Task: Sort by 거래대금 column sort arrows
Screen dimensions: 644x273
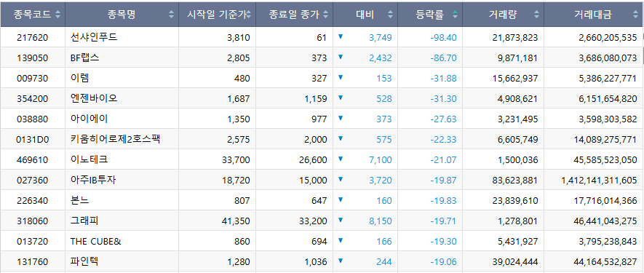Action: coord(636,15)
